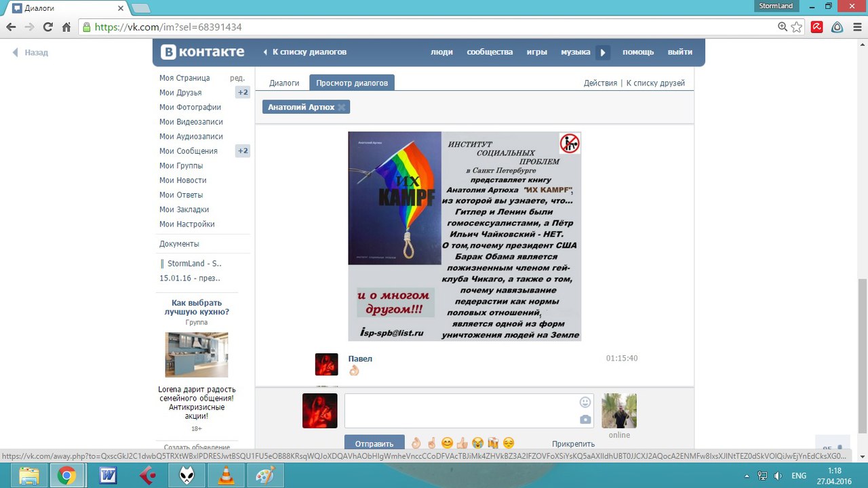Viewport: 868px width, 488px height.
Task: Open the помощь link in header
Action: pos(638,52)
